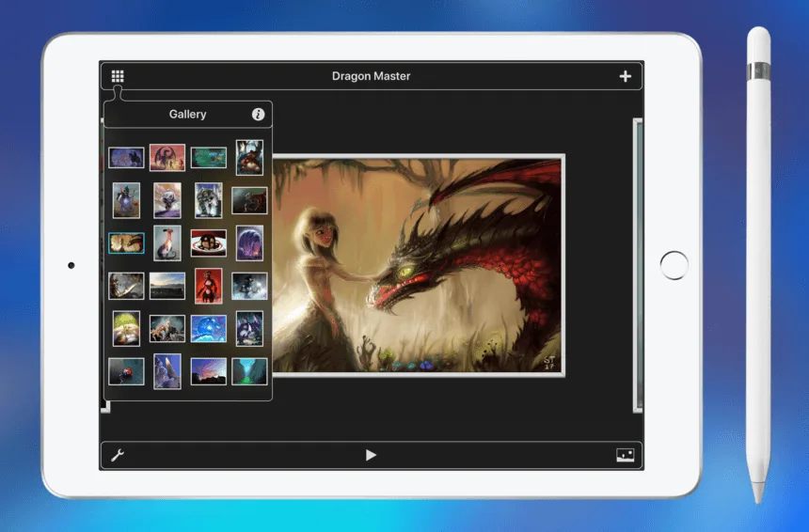The height and width of the screenshot is (532, 809).
Task: Pick the red creature in forest thumbnail
Action: point(249,158)
